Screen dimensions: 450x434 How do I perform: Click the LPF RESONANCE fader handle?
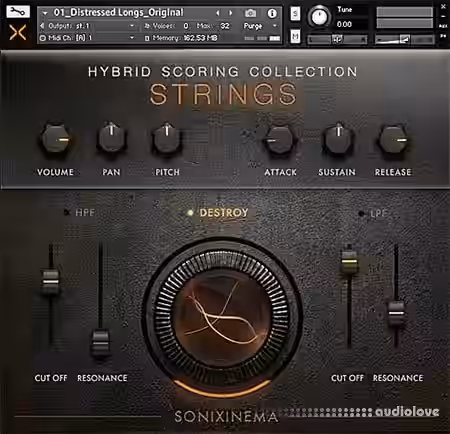[x=396, y=313]
